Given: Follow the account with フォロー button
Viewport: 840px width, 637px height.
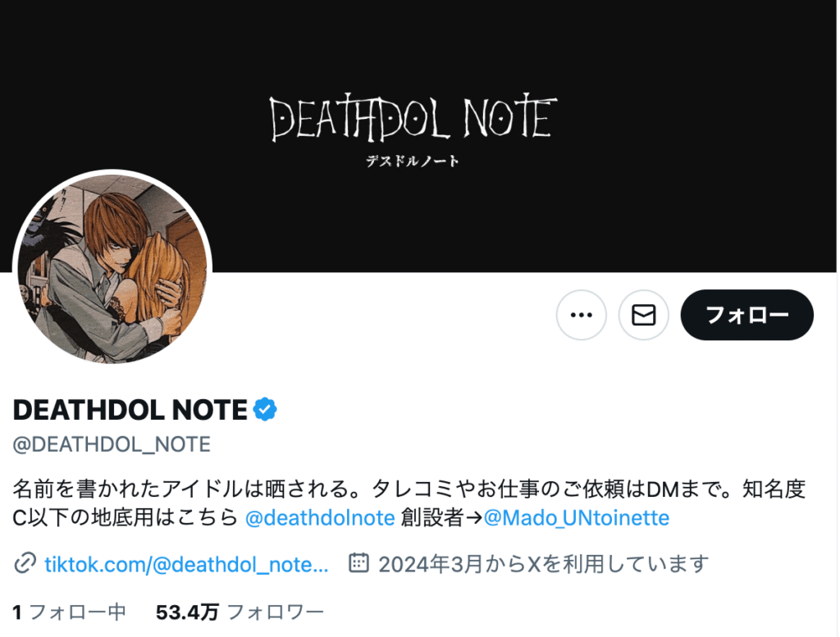Looking at the screenshot, I should click(746, 315).
